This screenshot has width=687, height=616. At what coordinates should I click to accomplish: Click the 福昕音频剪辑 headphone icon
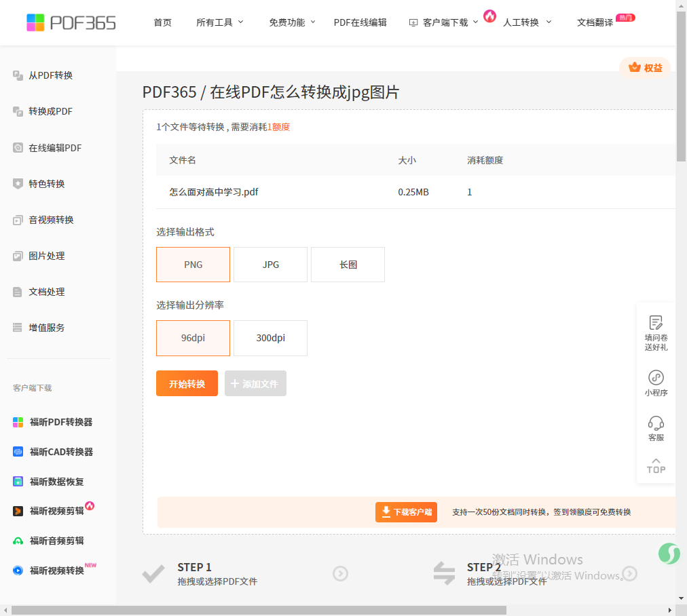point(18,541)
